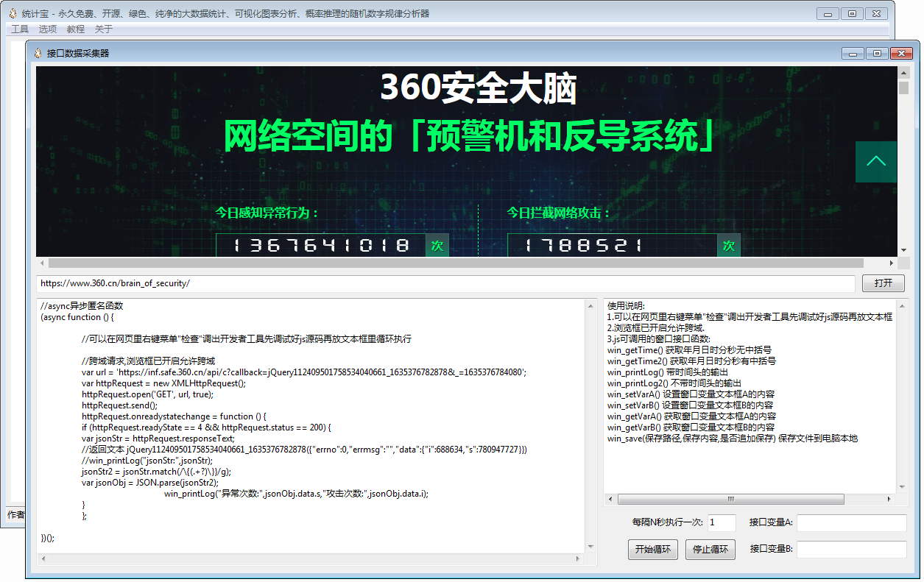Click code editor scrollbar down arrow

[x=590, y=547]
